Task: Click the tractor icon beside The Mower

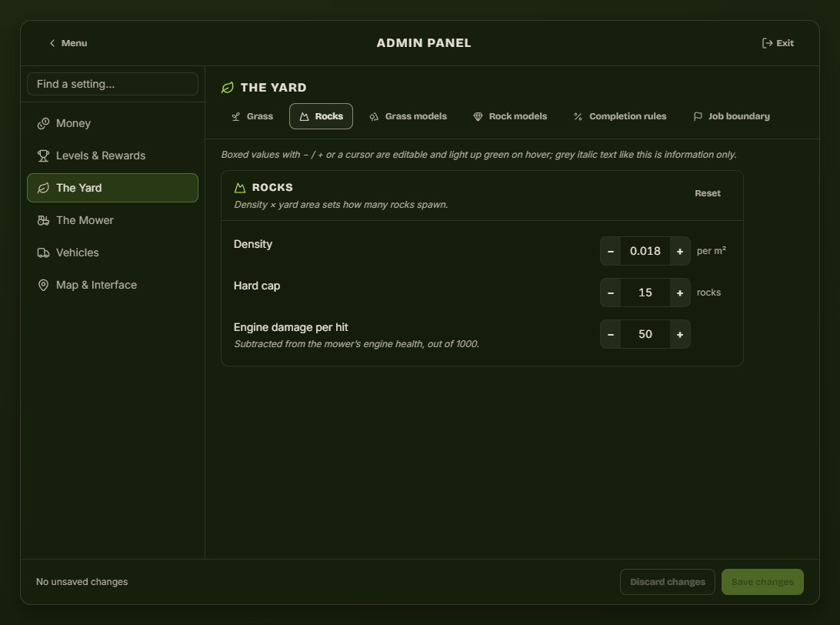Action: tap(43, 220)
